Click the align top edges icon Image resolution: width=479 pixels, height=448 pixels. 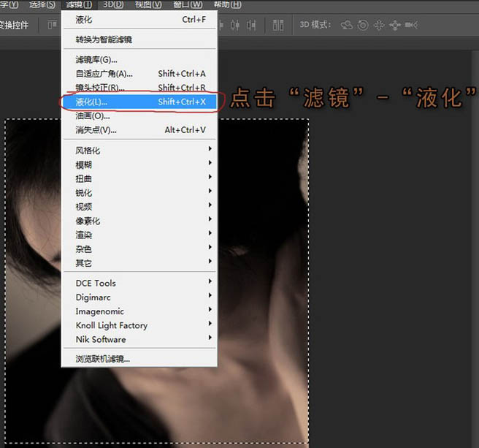coord(53,25)
